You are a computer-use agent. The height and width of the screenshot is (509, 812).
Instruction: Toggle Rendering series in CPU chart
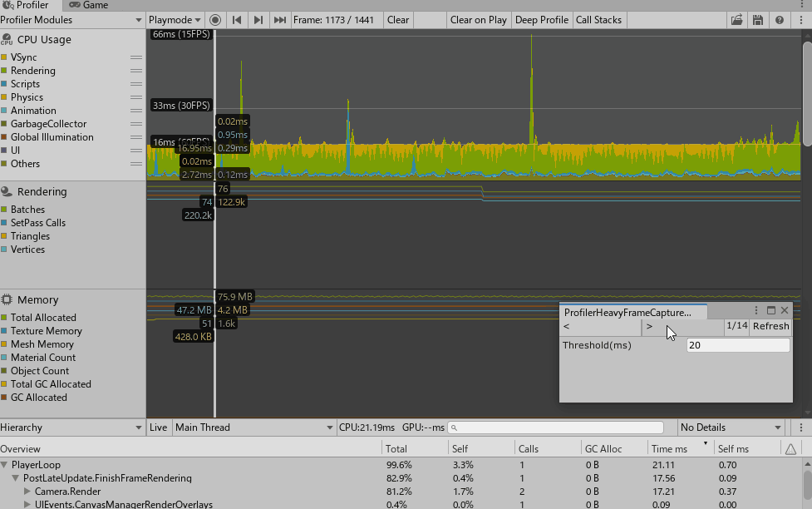click(x=4, y=71)
